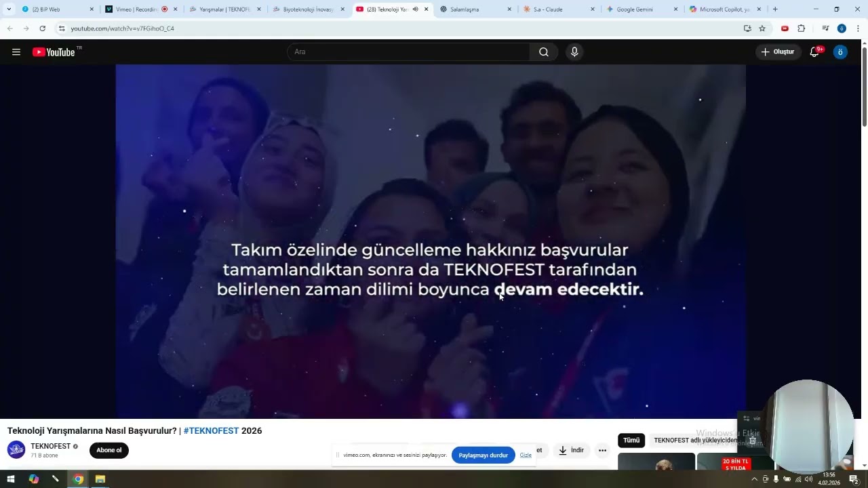Click the Oluştur create button
The width and height of the screenshot is (868, 488).
point(778,52)
